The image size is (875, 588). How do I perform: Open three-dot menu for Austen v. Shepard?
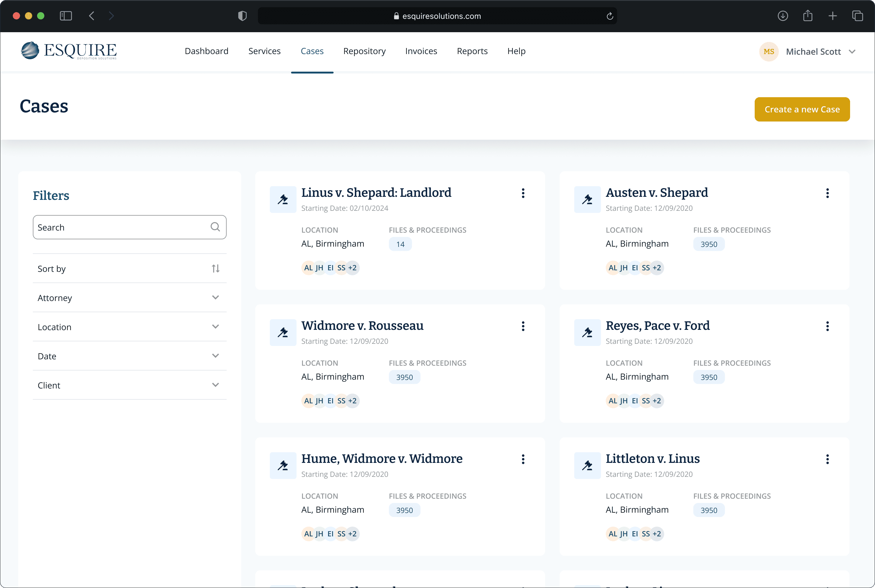(x=827, y=193)
